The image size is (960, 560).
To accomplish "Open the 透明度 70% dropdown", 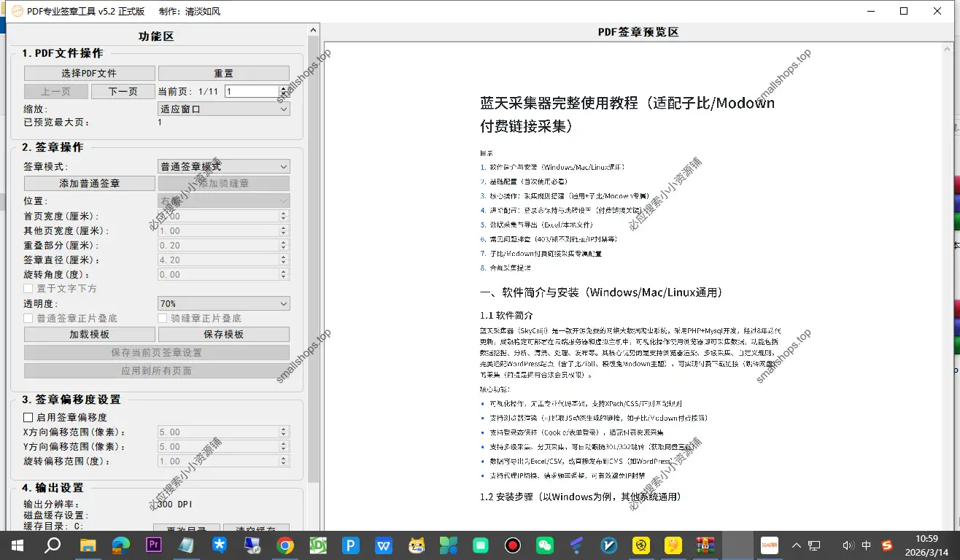I will coord(222,303).
